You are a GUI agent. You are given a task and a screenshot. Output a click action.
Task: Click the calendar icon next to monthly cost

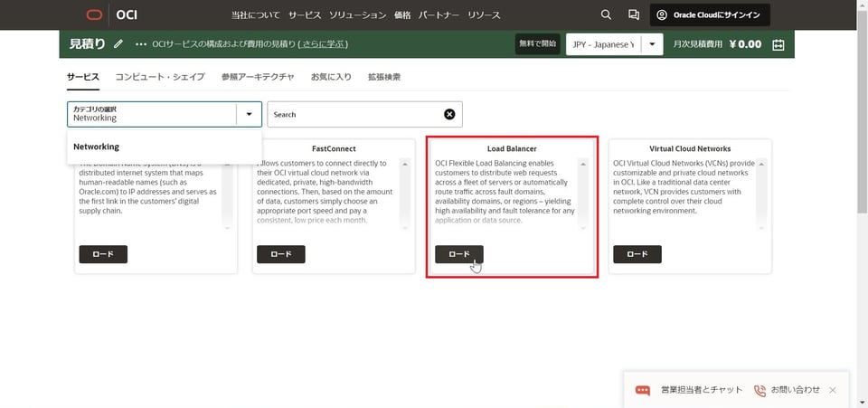click(778, 44)
